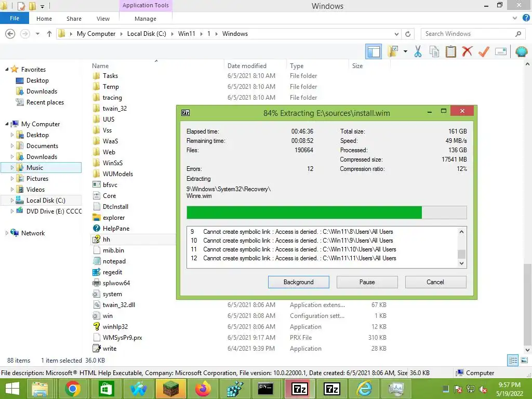Click the red X Delete icon

click(x=467, y=52)
